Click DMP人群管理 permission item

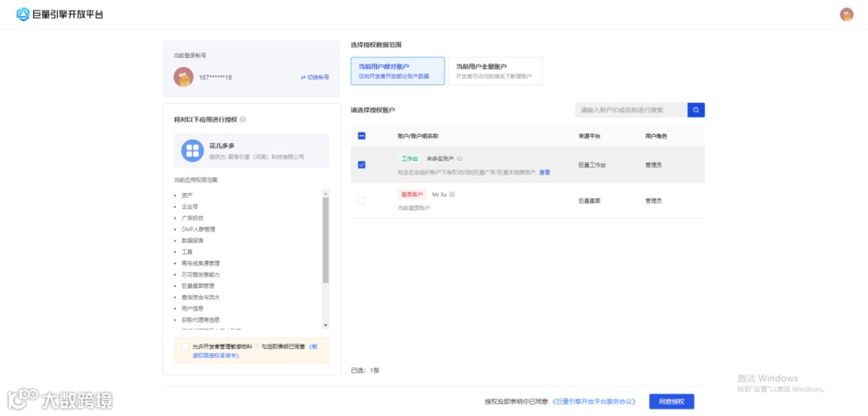199,229
